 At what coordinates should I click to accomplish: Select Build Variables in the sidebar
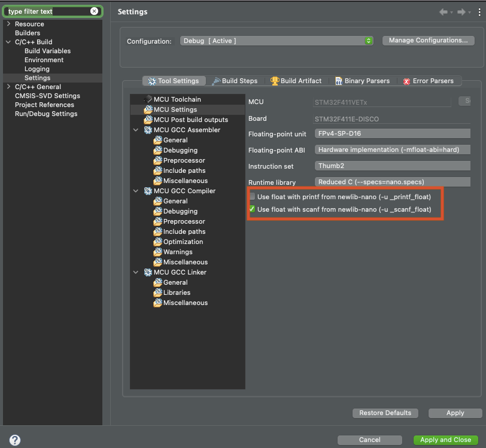tap(47, 51)
